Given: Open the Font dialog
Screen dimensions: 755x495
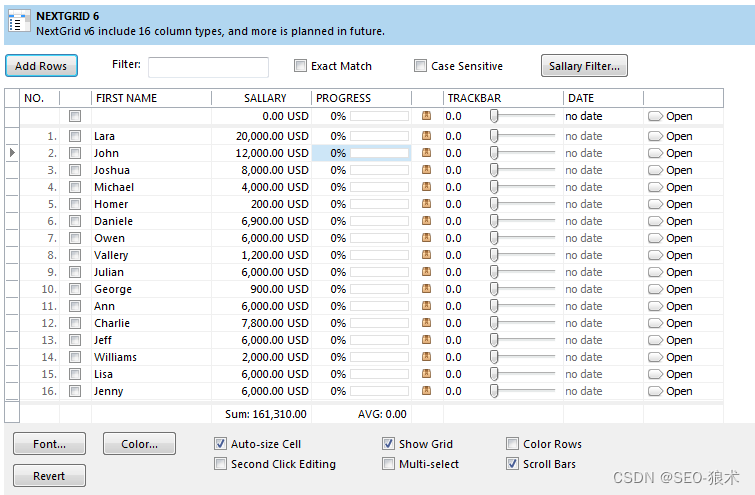Looking at the screenshot, I should tap(50, 444).
